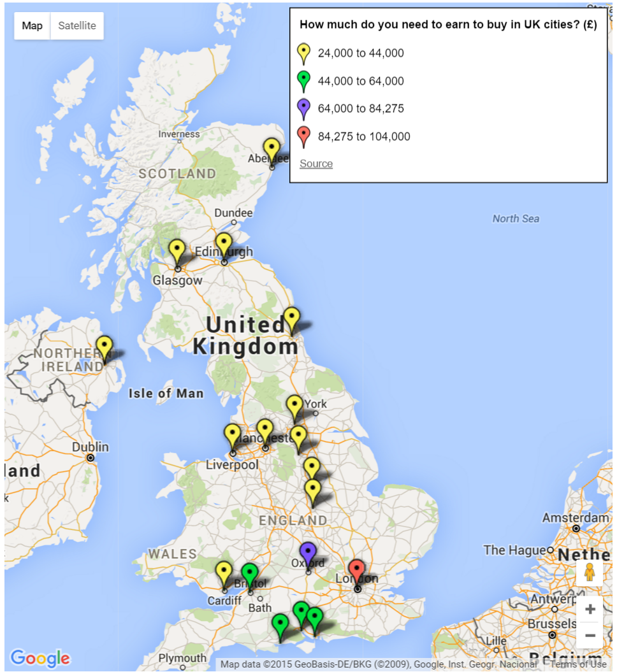This screenshot has height=672, width=617.
Task: Click the yellow pin at Liverpool
Action: point(232,434)
